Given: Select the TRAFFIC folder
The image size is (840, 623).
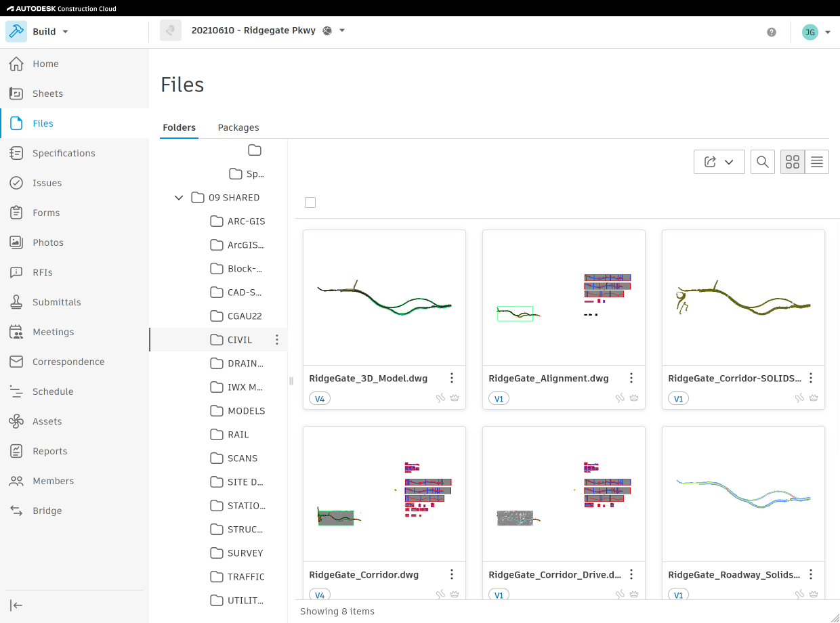Looking at the screenshot, I should [x=237, y=577].
